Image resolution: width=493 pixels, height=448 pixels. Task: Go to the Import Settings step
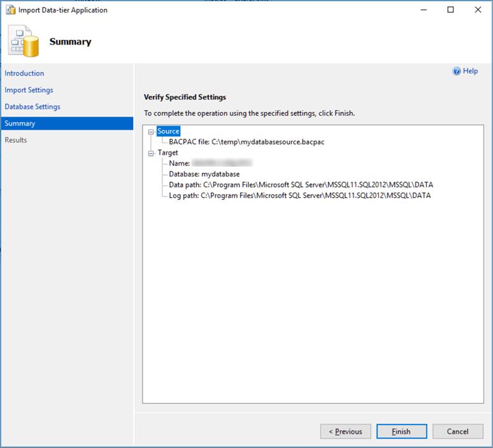(x=29, y=90)
